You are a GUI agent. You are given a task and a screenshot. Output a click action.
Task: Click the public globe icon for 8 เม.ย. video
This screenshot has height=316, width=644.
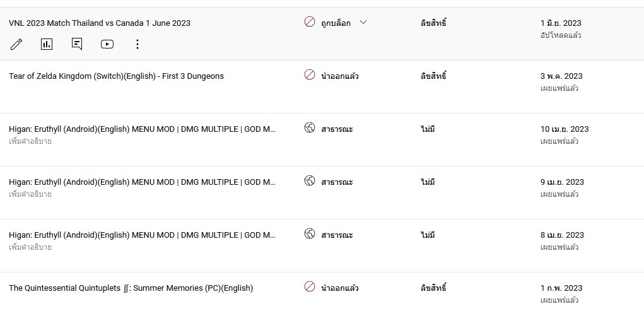pos(310,234)
